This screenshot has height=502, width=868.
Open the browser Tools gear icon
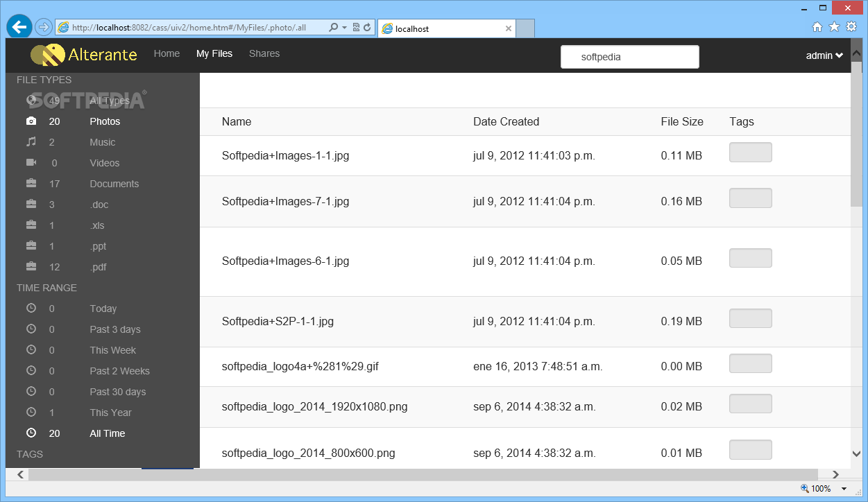click(x=851, y=27)
